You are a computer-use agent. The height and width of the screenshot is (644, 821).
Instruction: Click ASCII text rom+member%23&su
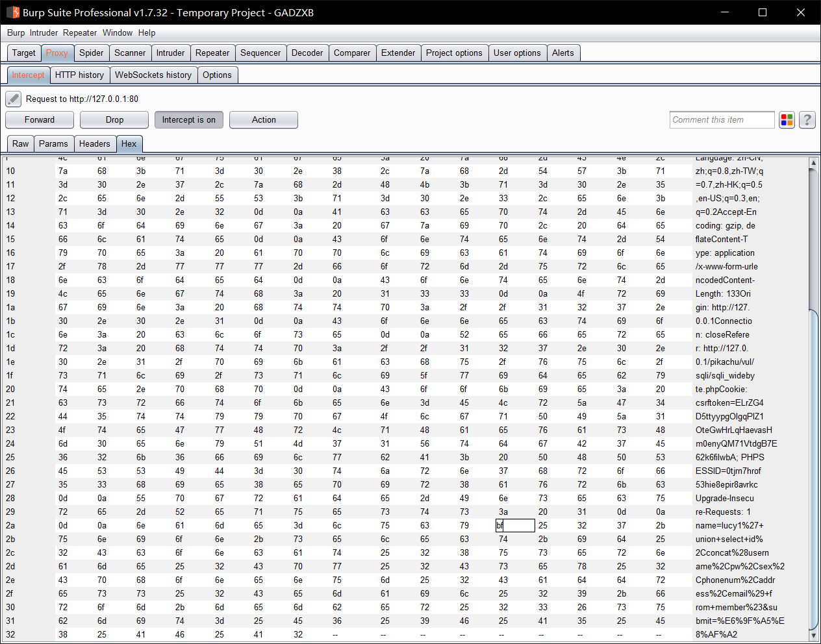coord(737,607)
